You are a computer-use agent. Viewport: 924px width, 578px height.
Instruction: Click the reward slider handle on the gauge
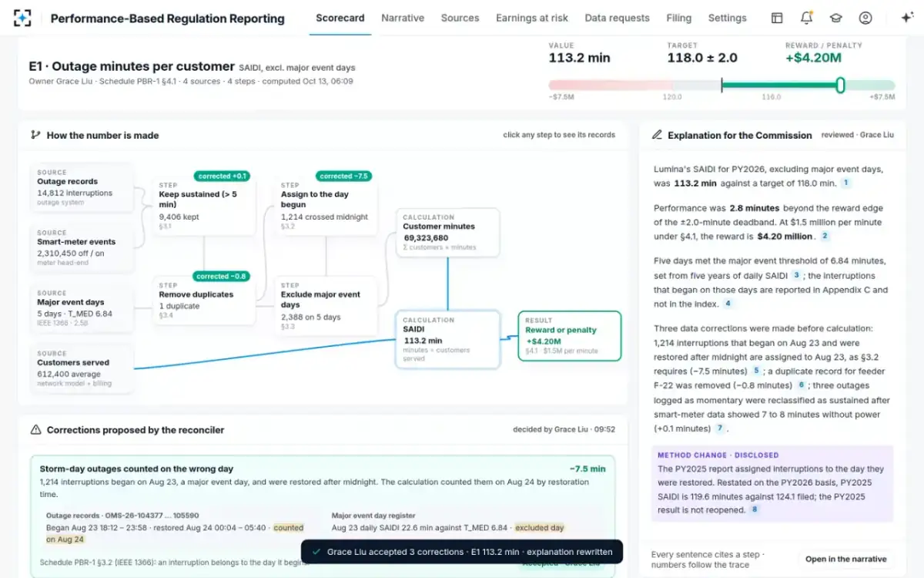click(840, 85)
